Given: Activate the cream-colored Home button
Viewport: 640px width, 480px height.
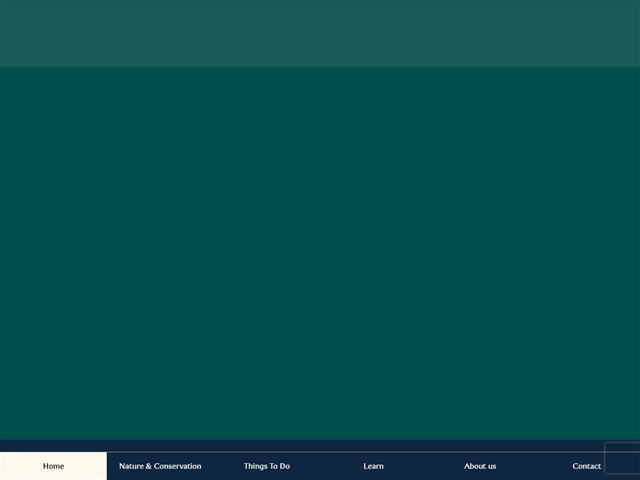Looking at the screenshot, I should click(53, 466).
